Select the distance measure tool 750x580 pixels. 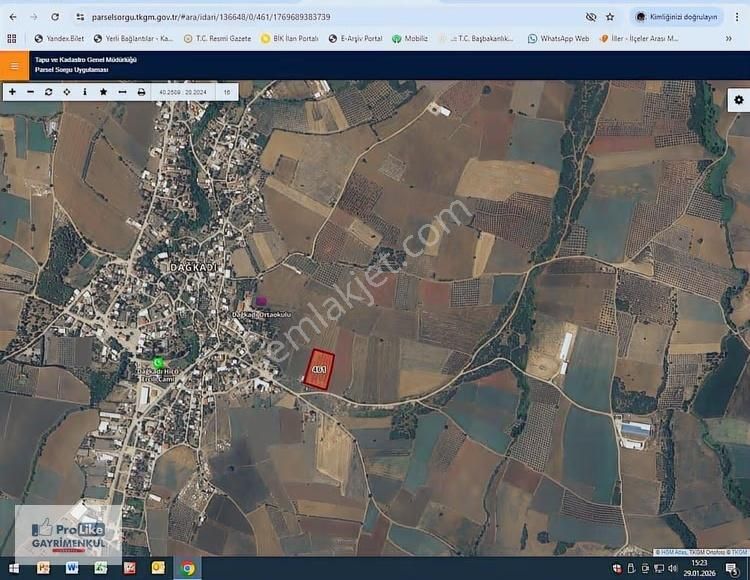pos(122,92)
